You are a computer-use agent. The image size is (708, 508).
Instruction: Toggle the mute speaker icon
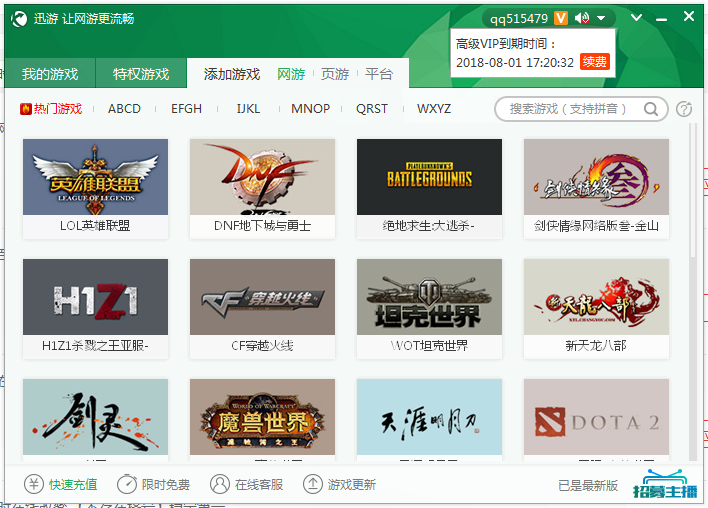point(582,19)
